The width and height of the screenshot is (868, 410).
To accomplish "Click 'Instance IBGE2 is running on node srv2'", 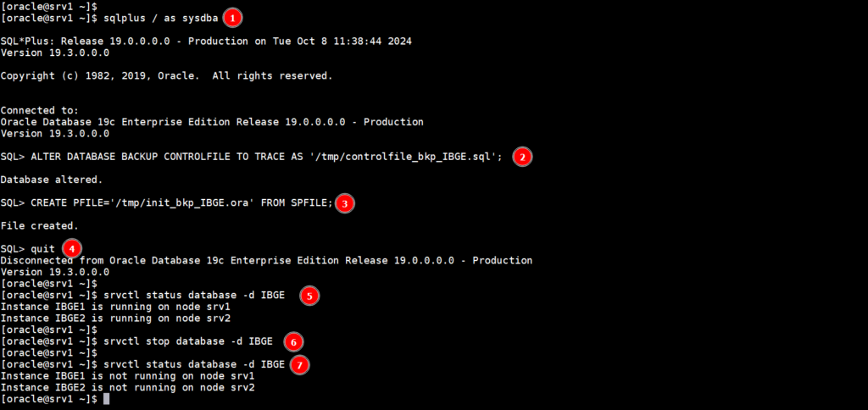I will [115, 319].
